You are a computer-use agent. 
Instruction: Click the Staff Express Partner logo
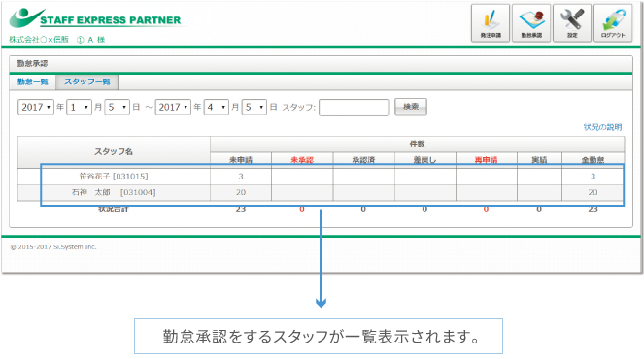95,18
